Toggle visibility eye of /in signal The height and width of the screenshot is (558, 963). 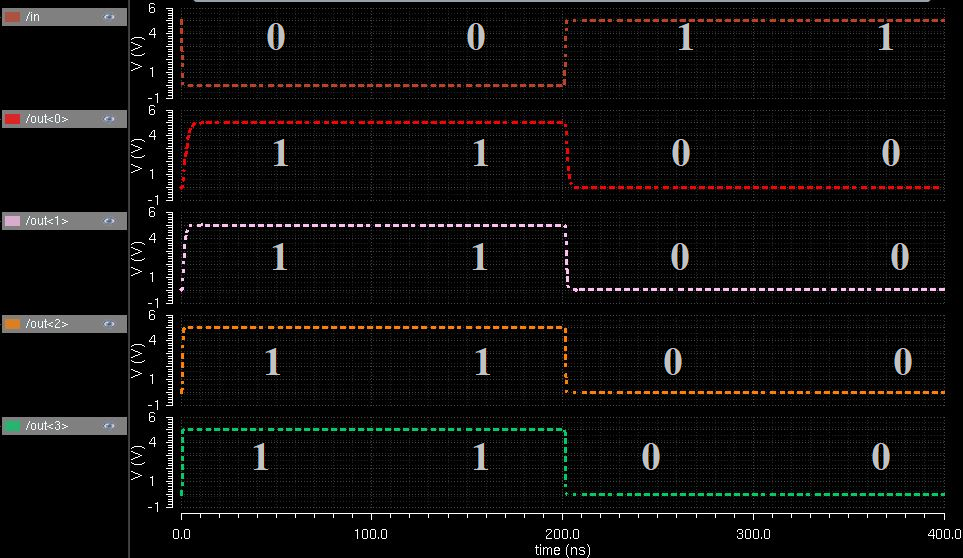coord(109,17)
